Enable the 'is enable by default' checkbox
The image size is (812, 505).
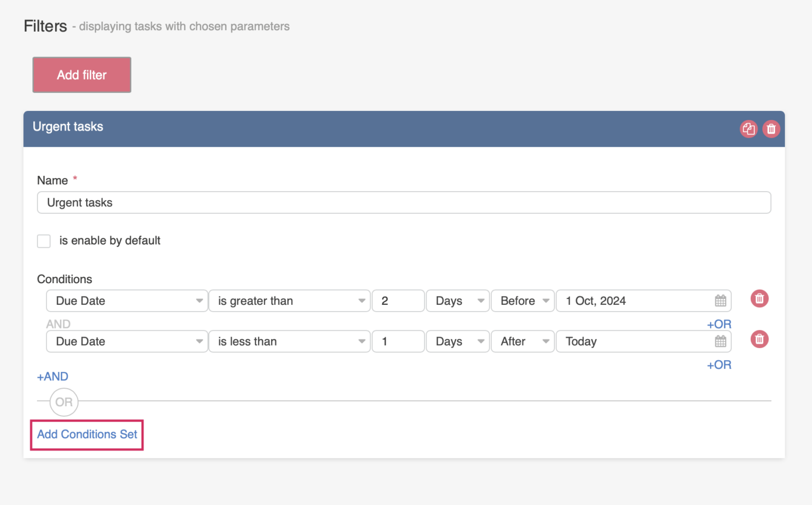pyautogui.click(x=43, y=241)
